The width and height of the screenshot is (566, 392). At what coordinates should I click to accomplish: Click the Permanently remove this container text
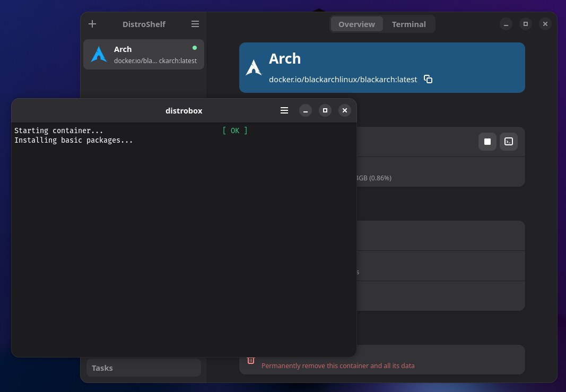[338, 365]
